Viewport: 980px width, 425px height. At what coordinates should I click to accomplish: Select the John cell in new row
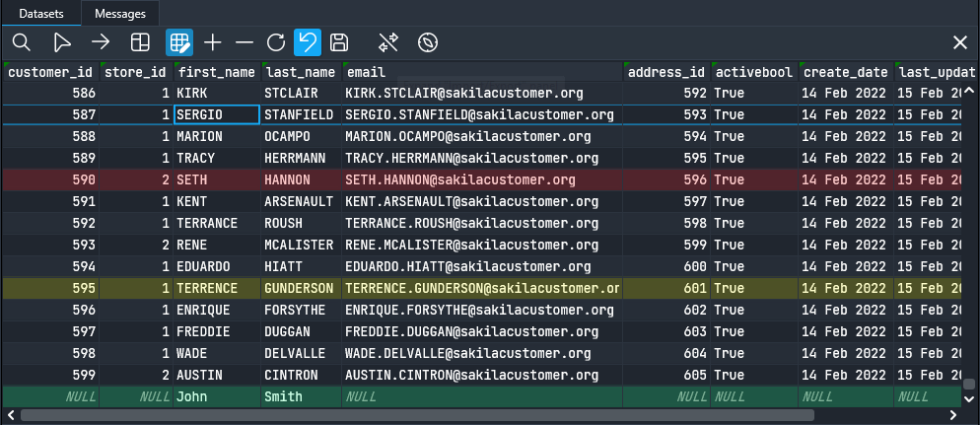pyautogui.click(x=216, y=396)
